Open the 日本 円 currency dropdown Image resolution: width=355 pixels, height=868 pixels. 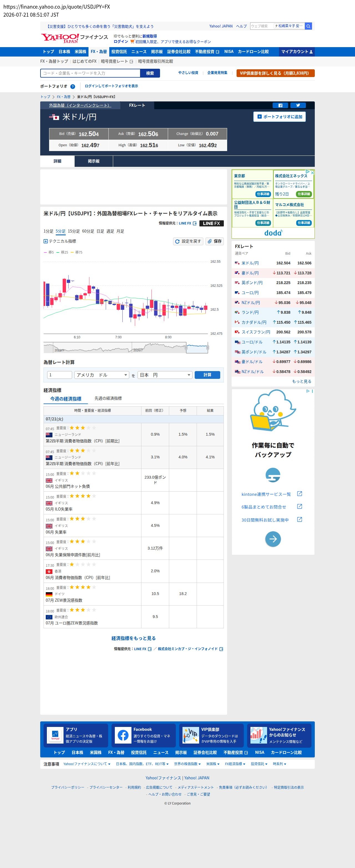(165, 375)
